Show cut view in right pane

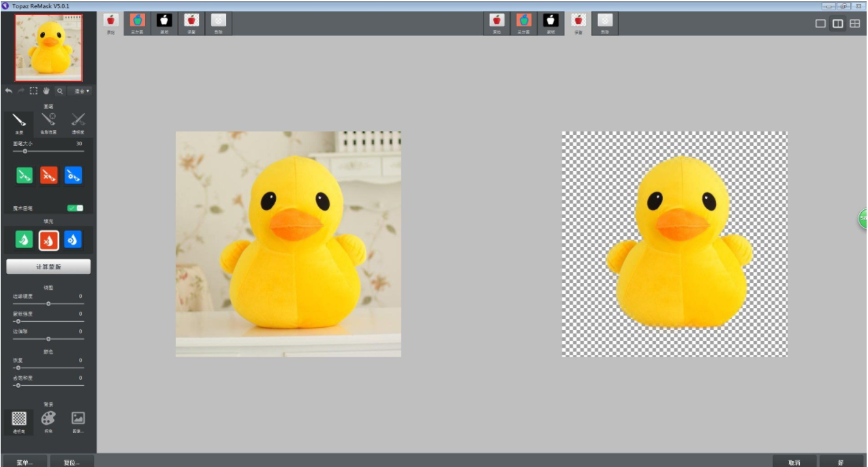coord(604,23)
